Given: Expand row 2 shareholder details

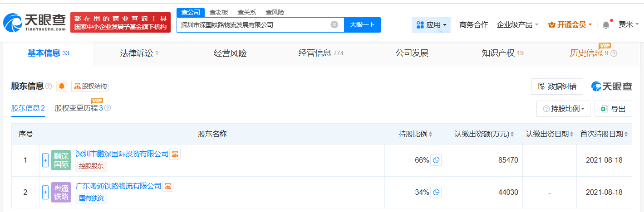Looking at the screenshot, I should (45, 192).
